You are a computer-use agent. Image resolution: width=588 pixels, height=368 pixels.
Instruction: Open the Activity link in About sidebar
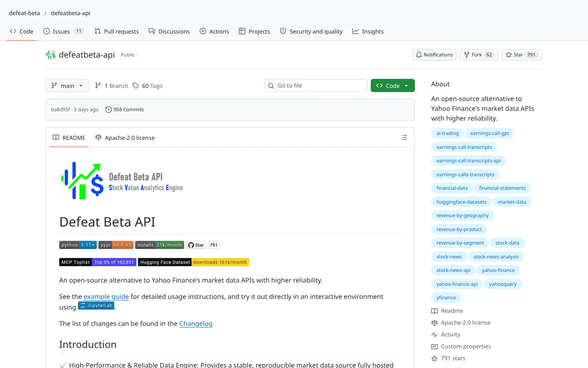click(446, 334)
